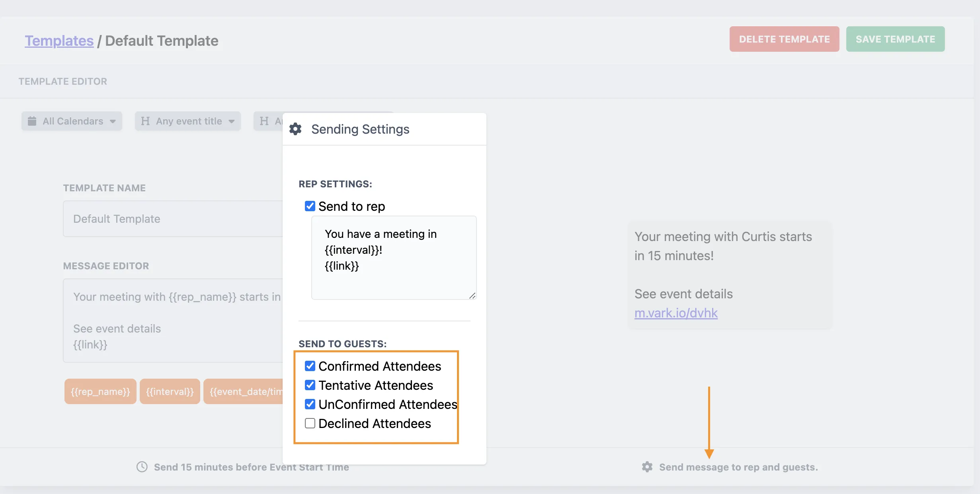Disable UnConfirmed Attendees checkbox
Viewport: 980px width, 494px height.
[x=310, y=404]
